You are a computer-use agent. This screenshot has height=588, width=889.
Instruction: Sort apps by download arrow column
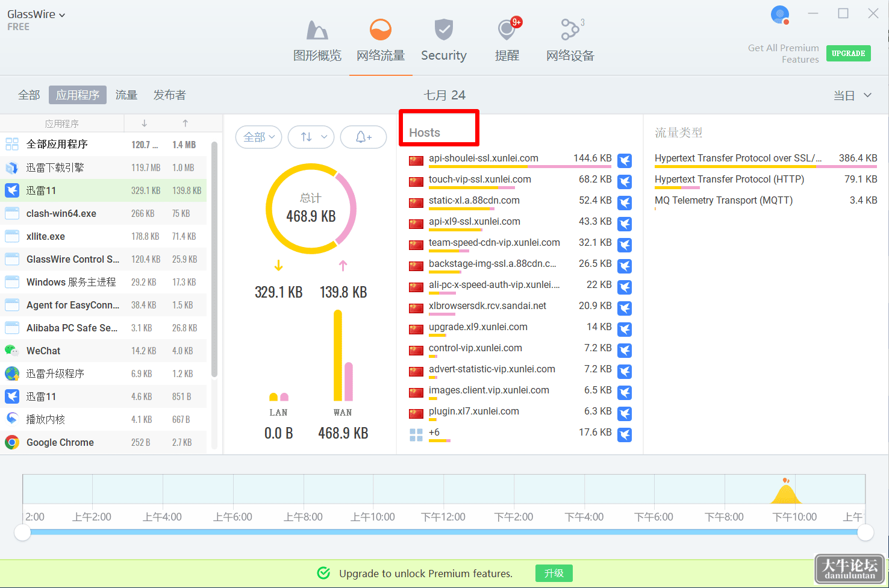[145, 124]
